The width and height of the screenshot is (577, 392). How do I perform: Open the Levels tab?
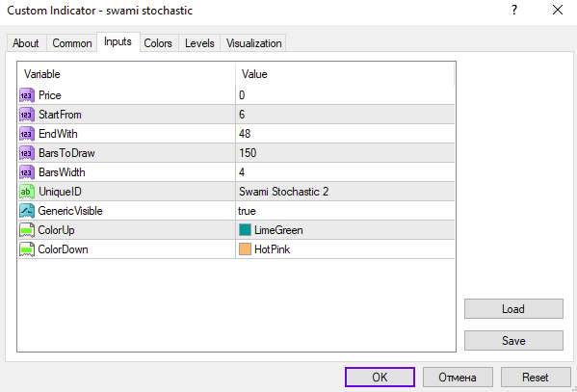[x=199, y=43]
